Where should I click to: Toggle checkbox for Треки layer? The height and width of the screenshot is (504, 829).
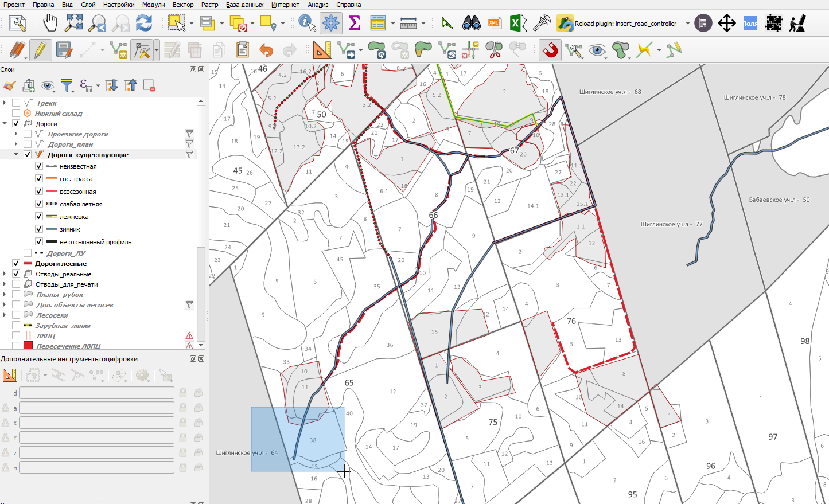pos(16,103)
